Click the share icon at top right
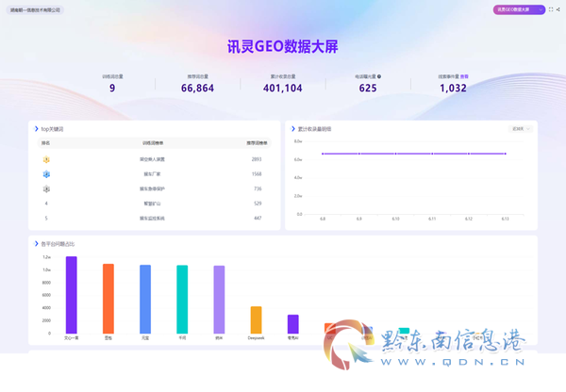The width and height of the screenshot is (566, 392). tap(558, 9)
